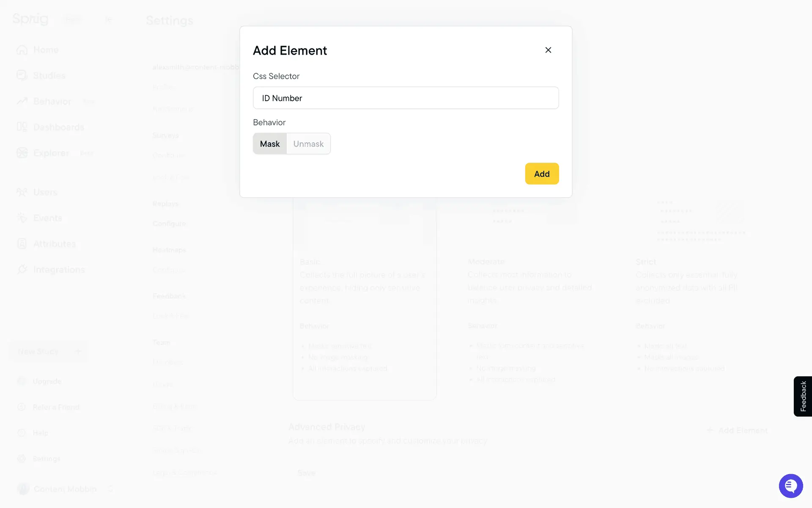Click the Explorer icon in sidebar
812x508 pixels.
pos(22,153)
